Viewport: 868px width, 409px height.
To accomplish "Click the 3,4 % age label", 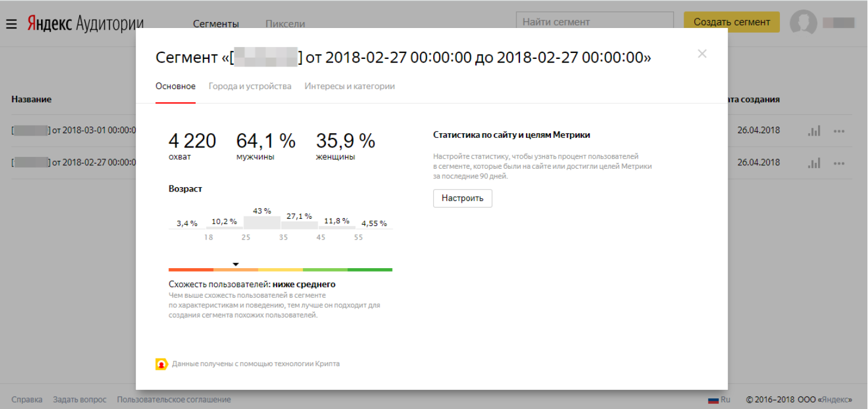I will [187, 224].
